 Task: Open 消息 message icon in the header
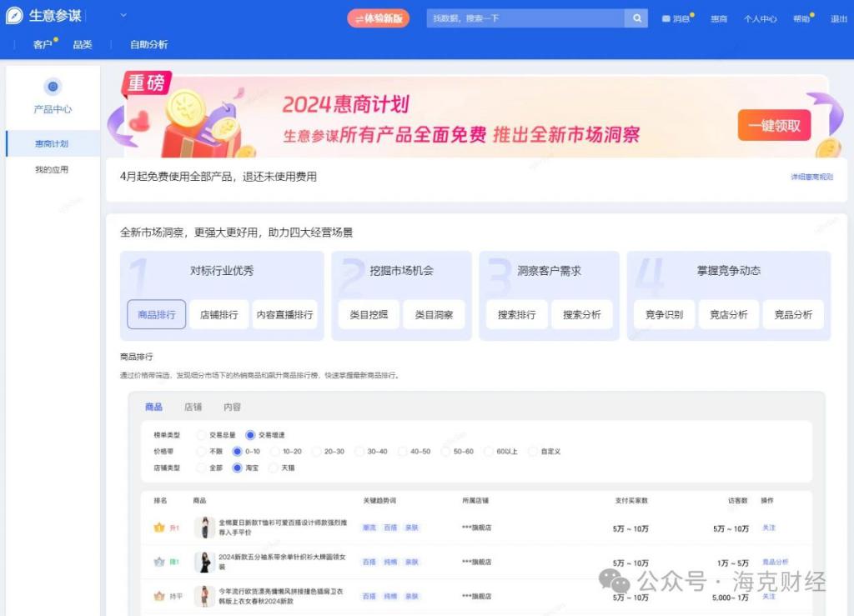(666, 18)
